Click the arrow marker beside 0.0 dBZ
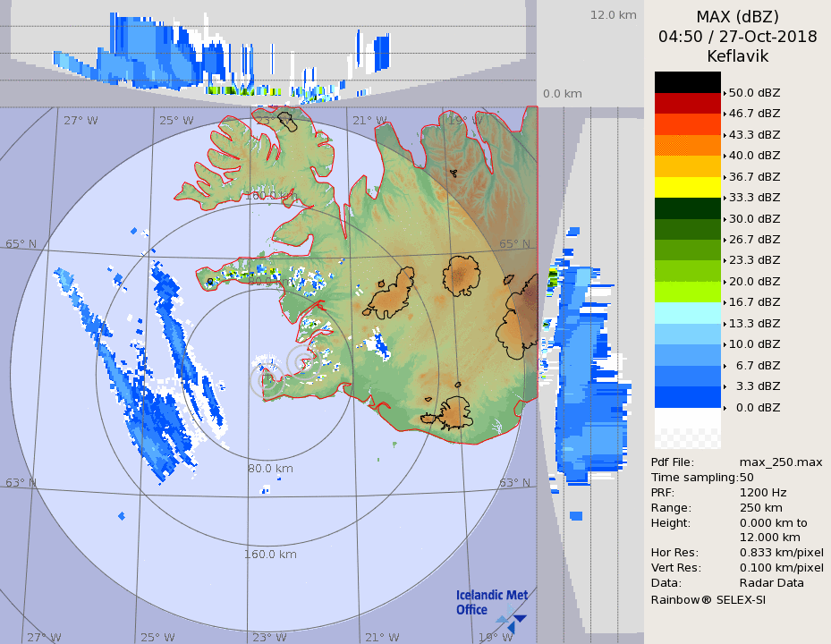Viewport: 831px width, 644px height. click(x=725, y=408)
